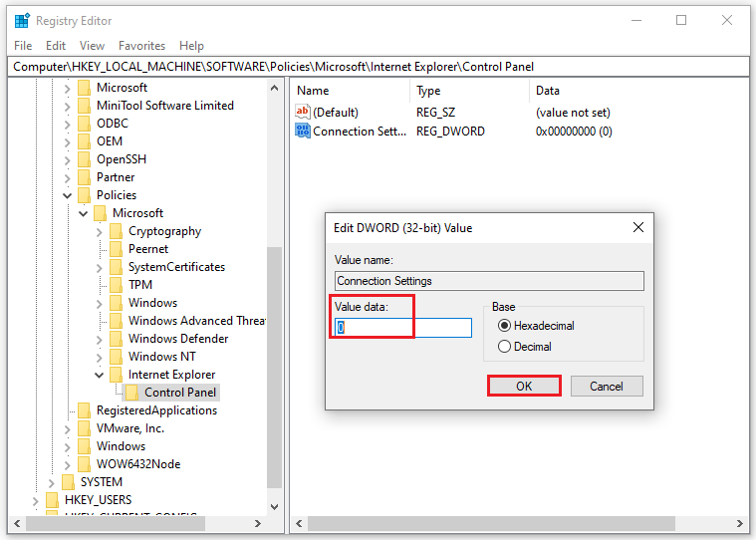
Task: Click the (Default) string value icon
Action: point(303,113)
